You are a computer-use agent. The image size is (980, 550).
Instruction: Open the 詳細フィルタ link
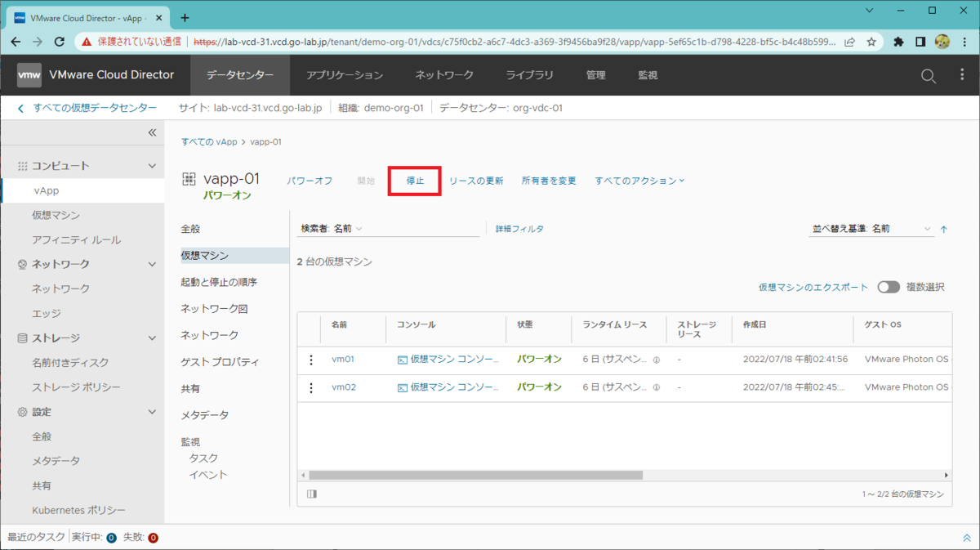[519, 230]
